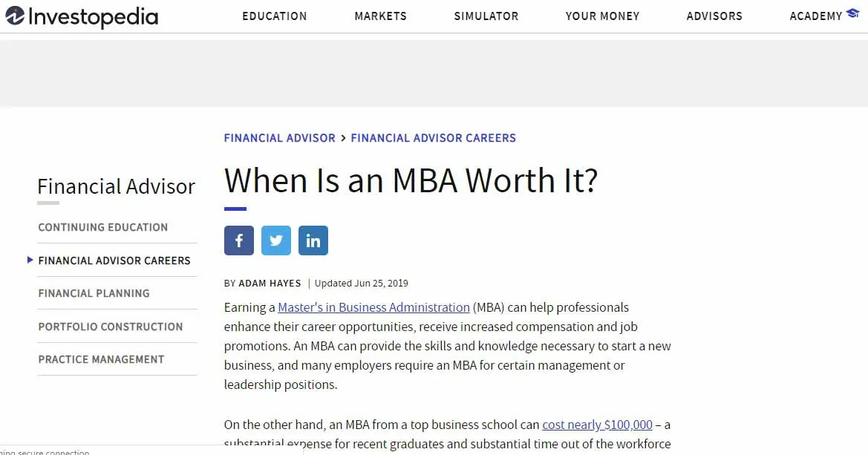This screenshot has height=455, width=868.
Task: Open the Advisors menu
Action: pyautogui.click(x=714, y=16)
